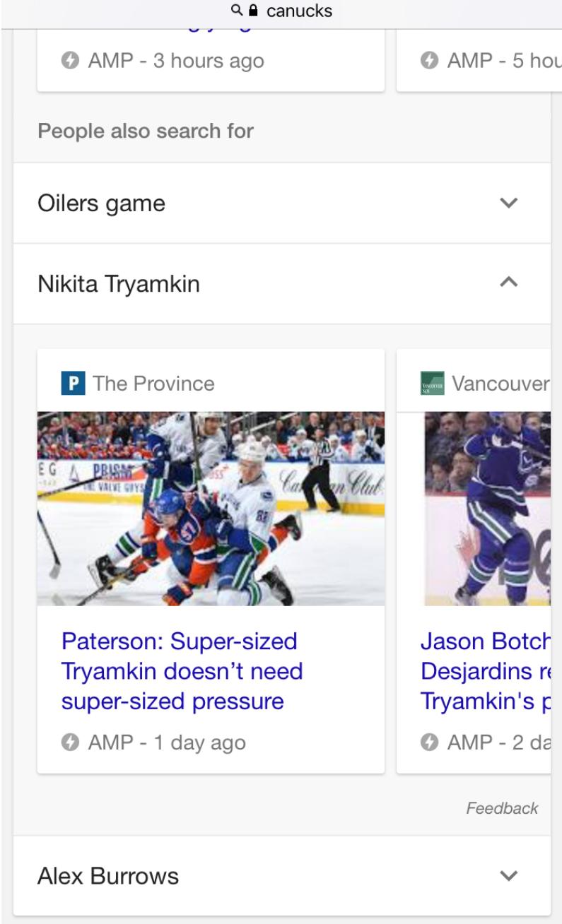Image resolution: width=562 pixels, height=924 pixels.
Task: Tap the lock icon in address bar
Action: coord(254,11)
